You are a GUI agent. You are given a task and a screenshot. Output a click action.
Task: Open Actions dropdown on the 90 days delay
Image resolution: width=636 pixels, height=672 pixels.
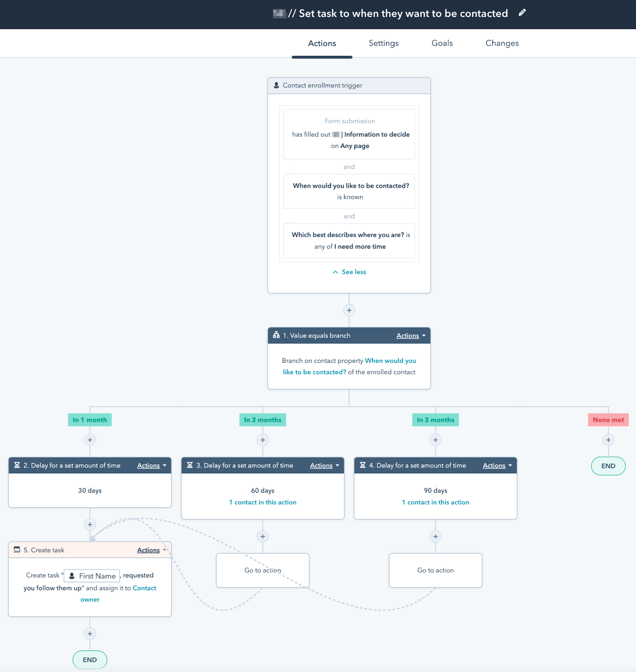497,465
